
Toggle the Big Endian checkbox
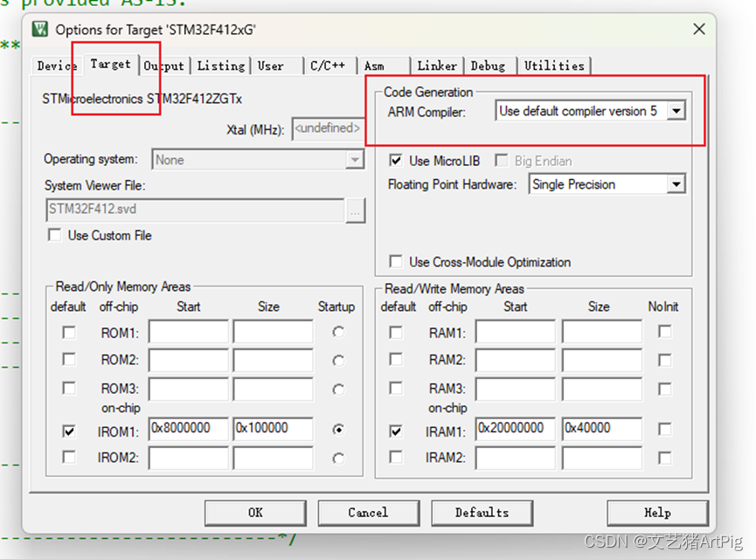pyautogui.click(x=502, y=161)
